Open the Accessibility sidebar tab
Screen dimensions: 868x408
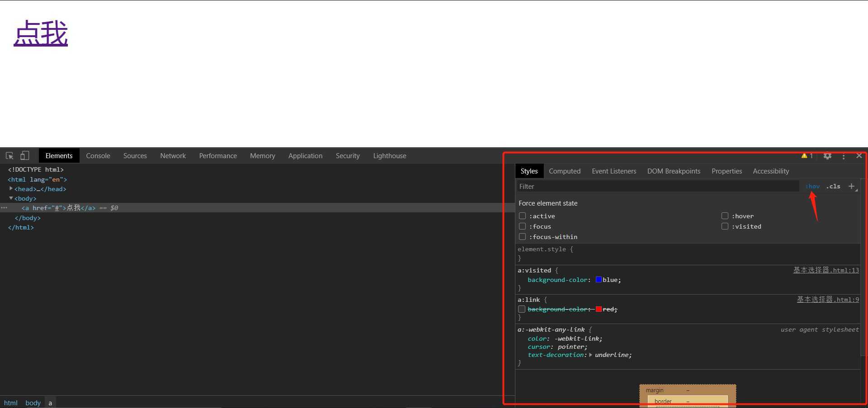pos(771,171)
